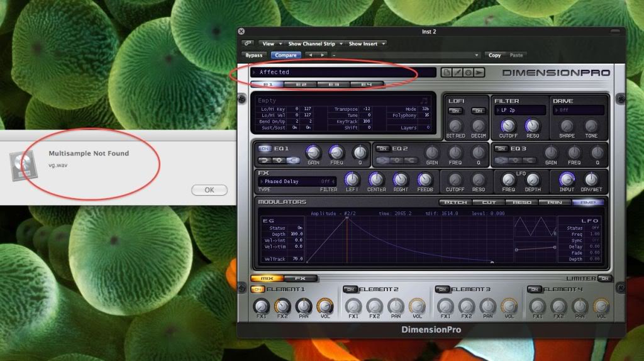644x361 pixels.
Task: Click the LFO triangle waveform display
Action: [x=535, y=226]
